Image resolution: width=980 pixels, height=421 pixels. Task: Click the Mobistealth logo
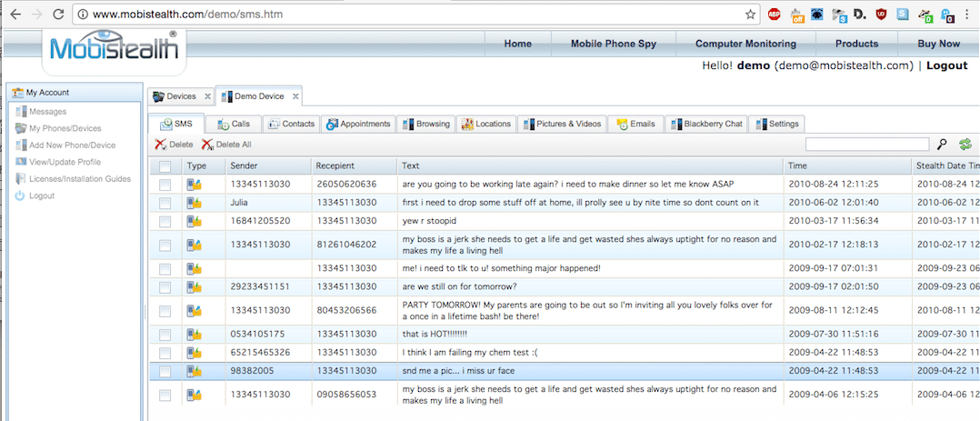pos(115,49)
